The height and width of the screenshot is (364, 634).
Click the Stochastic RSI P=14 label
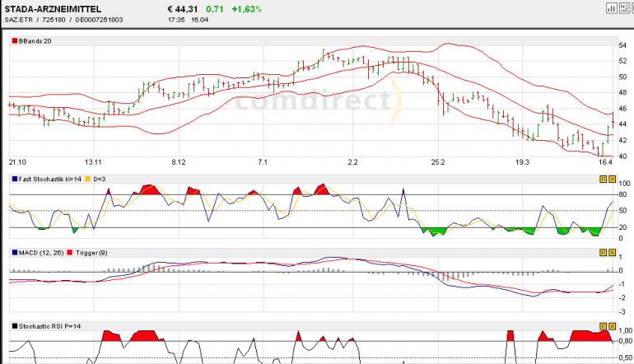point(49,326)
